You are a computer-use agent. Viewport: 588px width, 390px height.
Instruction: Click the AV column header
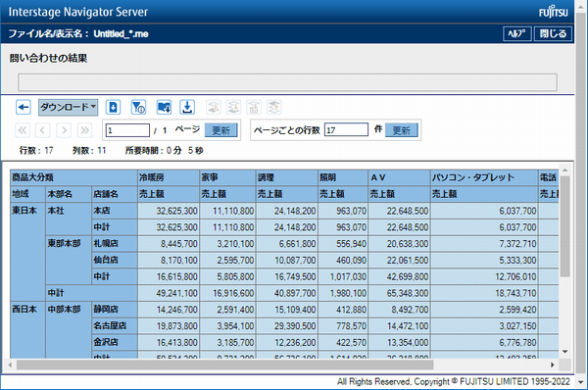click(x=399, y=177)
